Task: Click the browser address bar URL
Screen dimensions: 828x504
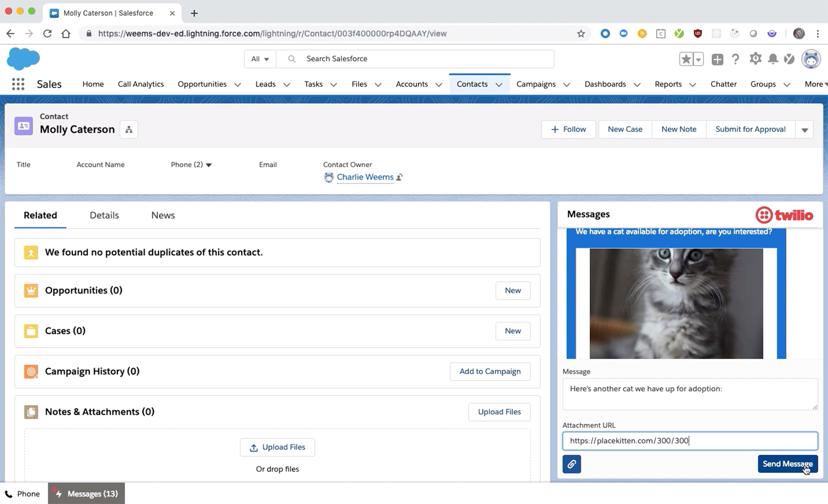Action: (273, 34)
